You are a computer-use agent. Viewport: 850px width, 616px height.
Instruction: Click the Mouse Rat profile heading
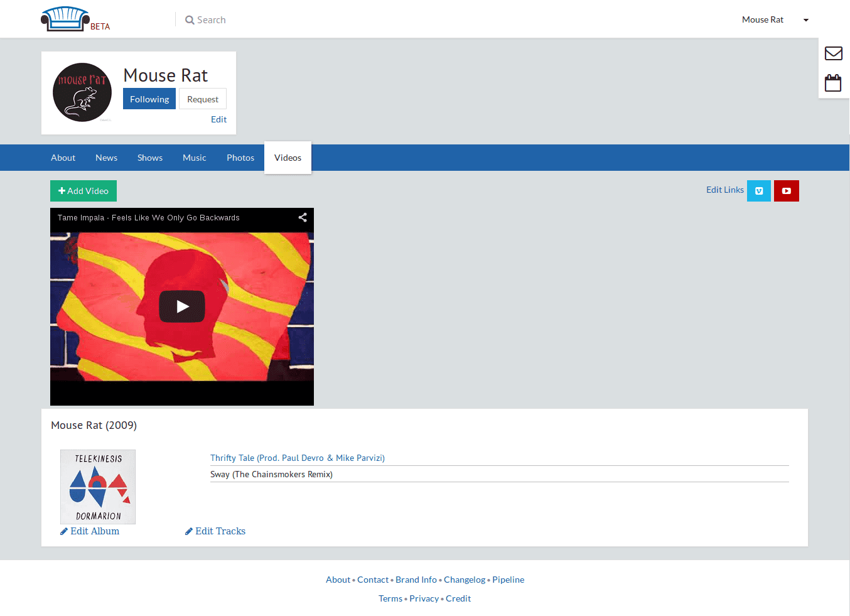[166, 75]
